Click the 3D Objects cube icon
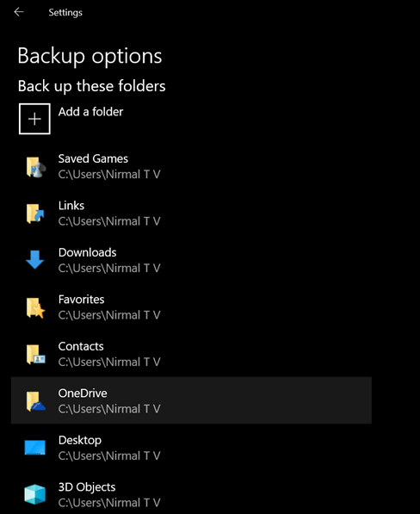Image resolution: width=420 pixels, height=514 pixels. [x=34, y=494]
